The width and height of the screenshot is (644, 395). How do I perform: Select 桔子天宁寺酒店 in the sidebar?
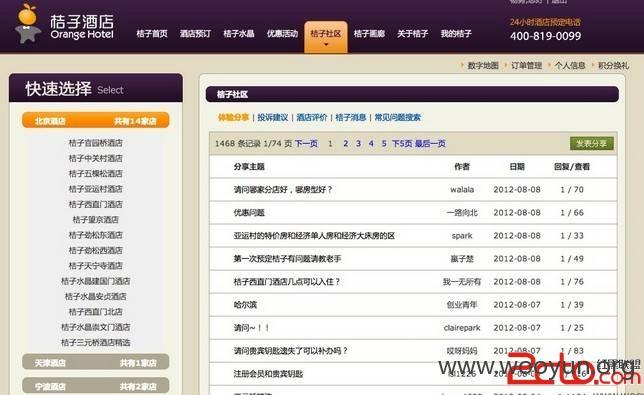coord(96,266)
